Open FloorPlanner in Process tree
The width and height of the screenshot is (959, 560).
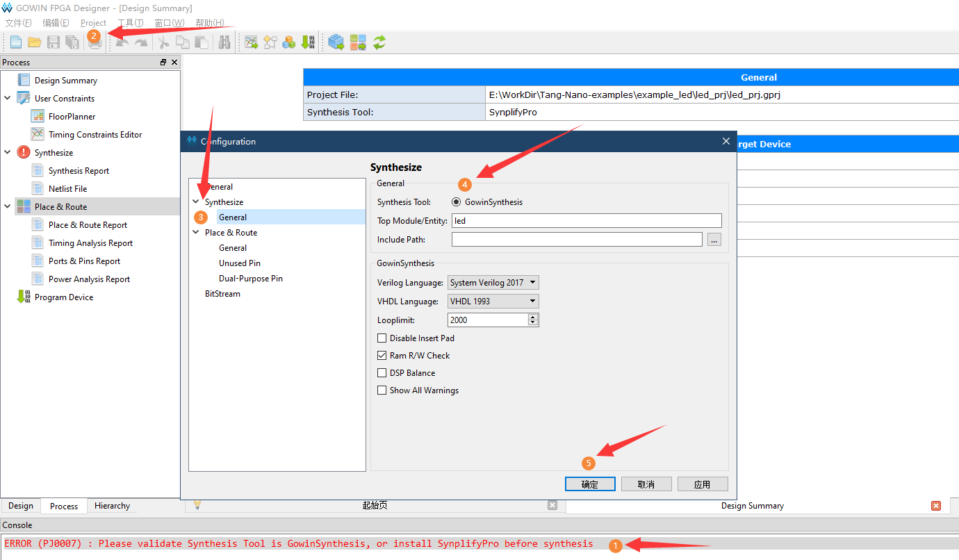(72, 117)
